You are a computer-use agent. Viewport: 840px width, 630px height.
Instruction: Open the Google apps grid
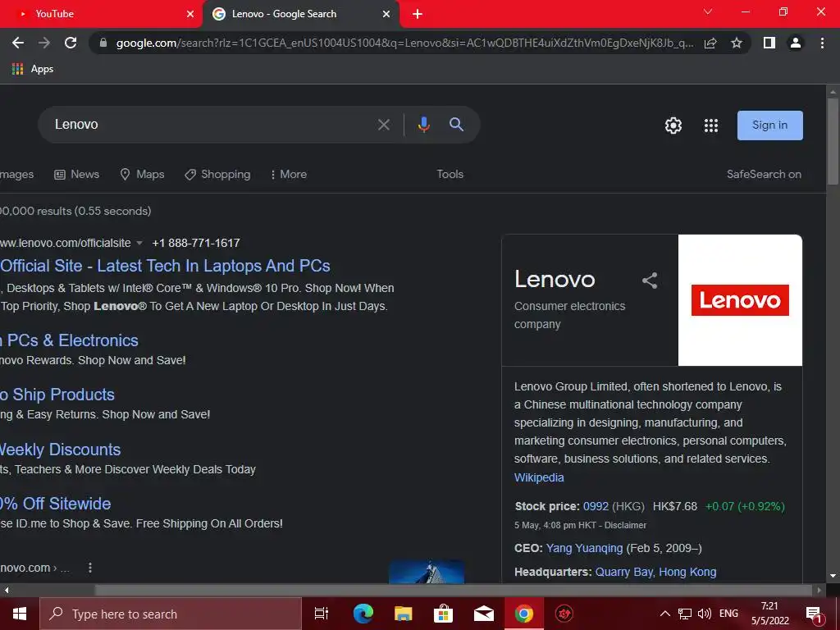(711, 126)
